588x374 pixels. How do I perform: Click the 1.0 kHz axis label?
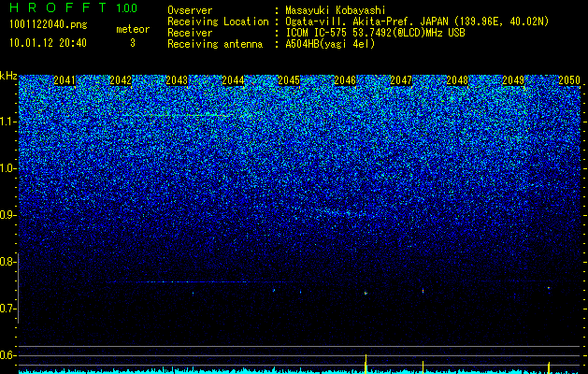coord(7,168)
